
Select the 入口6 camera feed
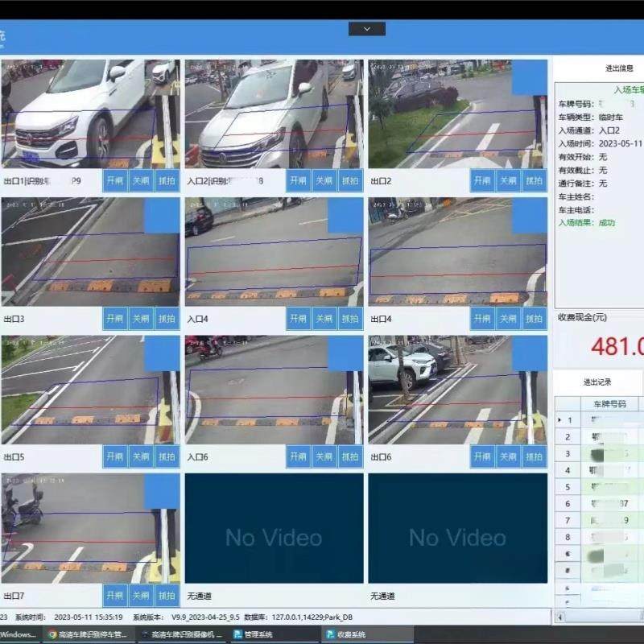point(274,390)
